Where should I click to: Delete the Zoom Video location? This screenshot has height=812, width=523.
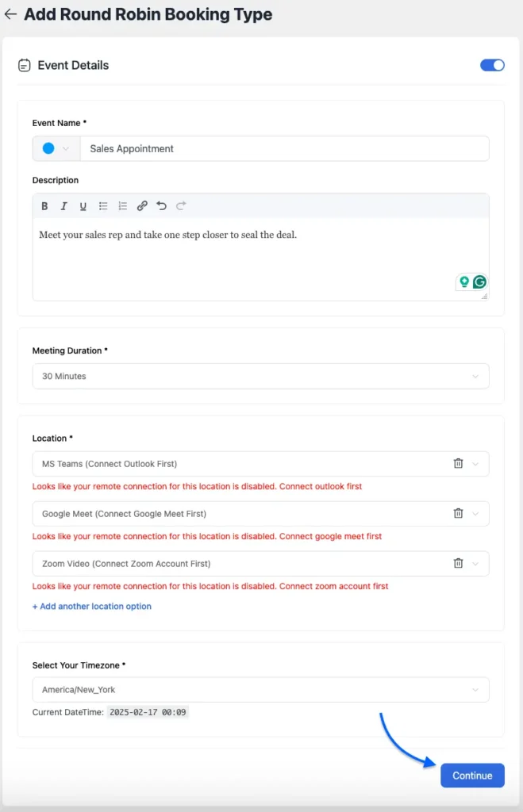[x=458, y=564]
